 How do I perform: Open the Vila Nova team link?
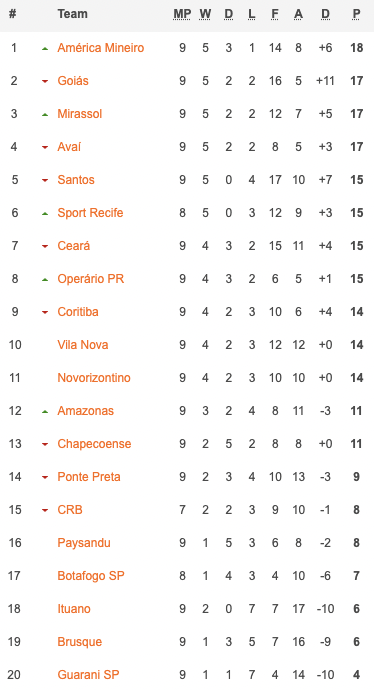pos(83,345)
